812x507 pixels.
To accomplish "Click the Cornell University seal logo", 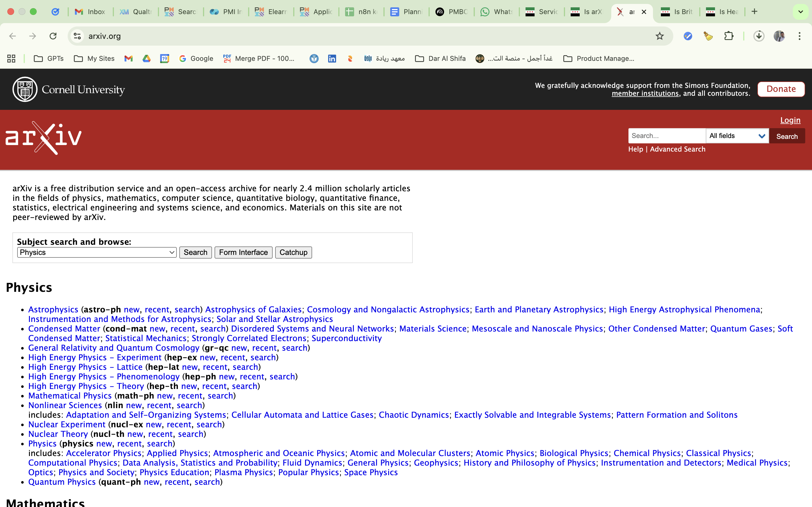I will 25,89.
